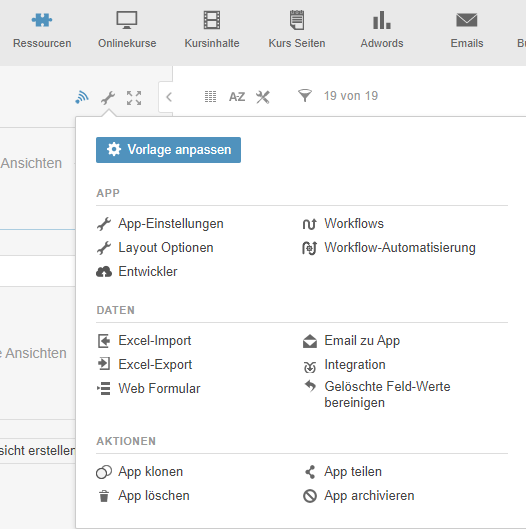Click the wrench settings icon in toolbar

point(108,98)
